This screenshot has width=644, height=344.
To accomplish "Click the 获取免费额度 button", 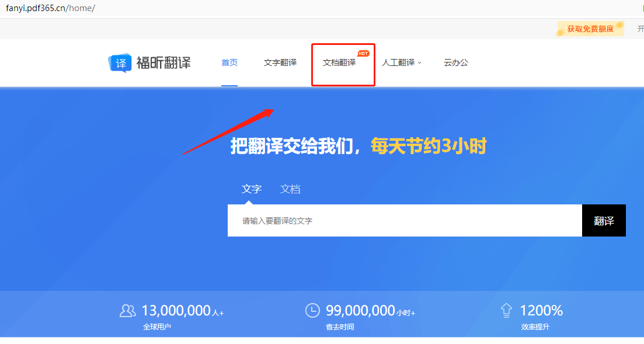I will tap(590, 29).
